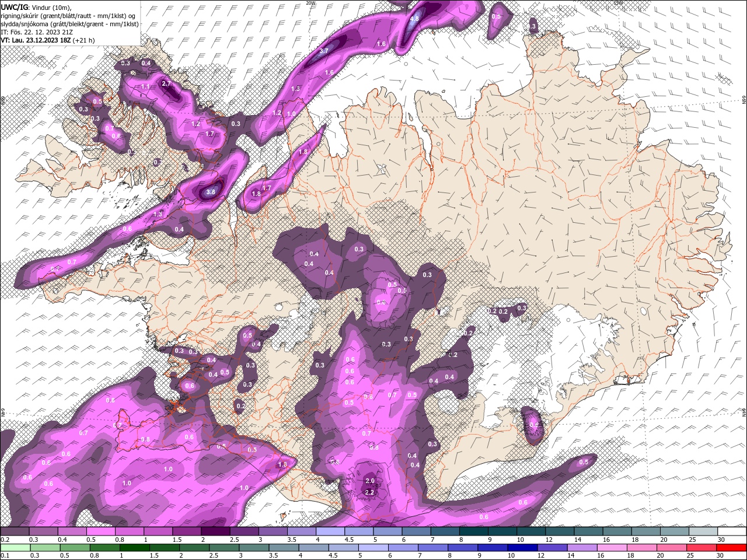Click the 'VT: Lau. 23.12.2023 18Z (+21 h)' line

[x=48, y=40]
